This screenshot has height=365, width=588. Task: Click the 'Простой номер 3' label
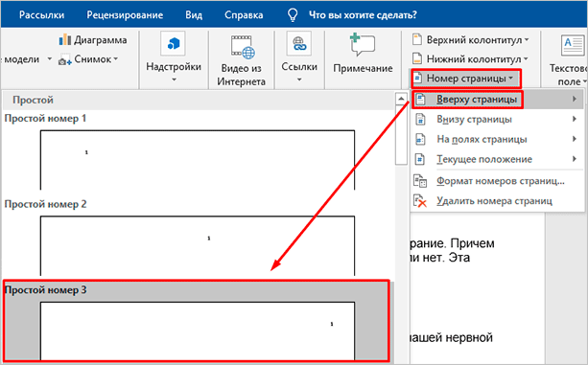[x=45, y=289]
